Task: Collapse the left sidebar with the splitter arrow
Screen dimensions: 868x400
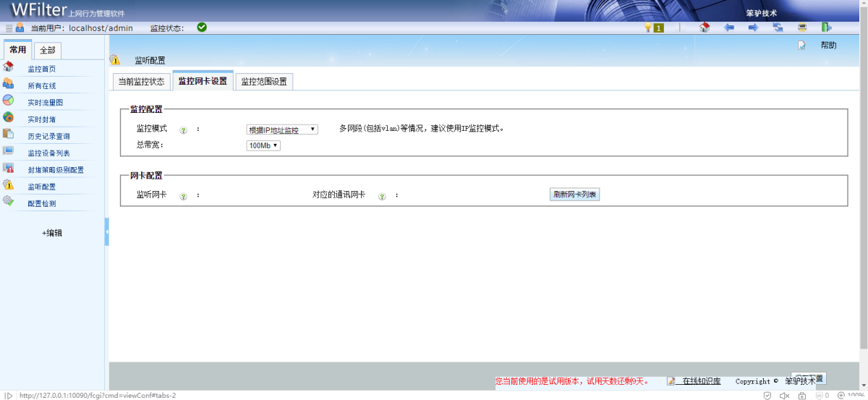Action: pos(107,231)
